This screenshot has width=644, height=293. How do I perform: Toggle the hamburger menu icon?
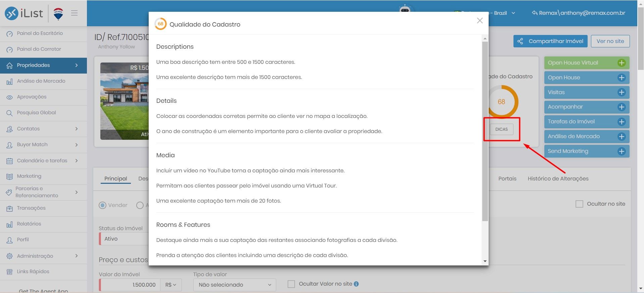click(75, 13)
